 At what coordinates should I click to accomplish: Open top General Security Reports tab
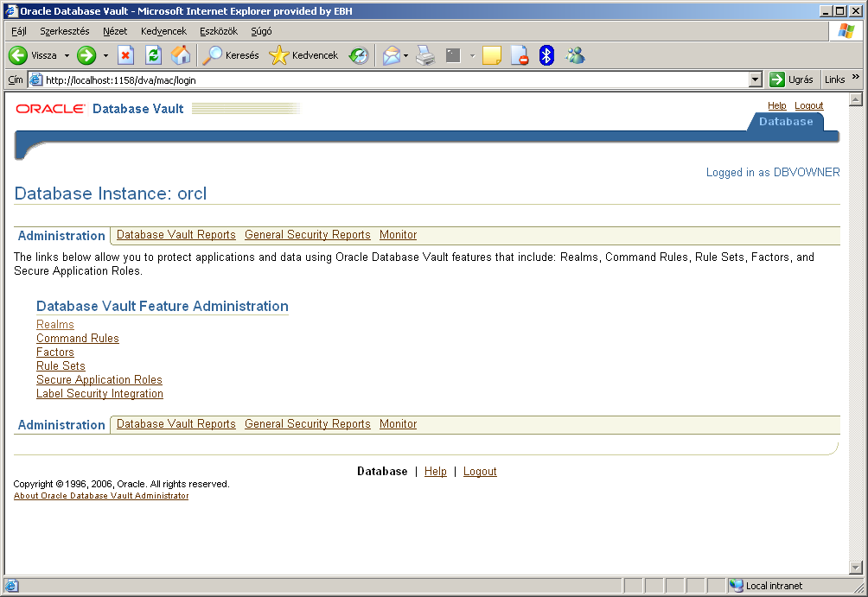(307, 235)
